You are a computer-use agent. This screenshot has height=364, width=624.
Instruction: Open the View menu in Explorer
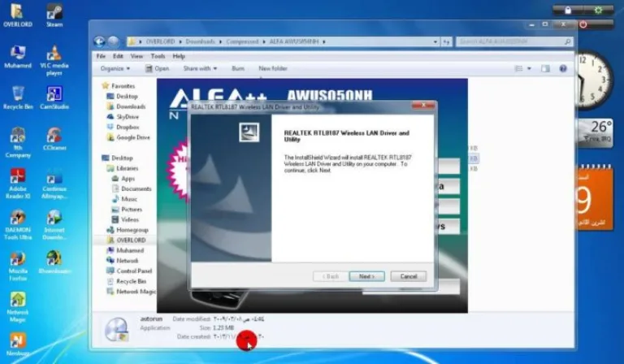tap(136, 56)
